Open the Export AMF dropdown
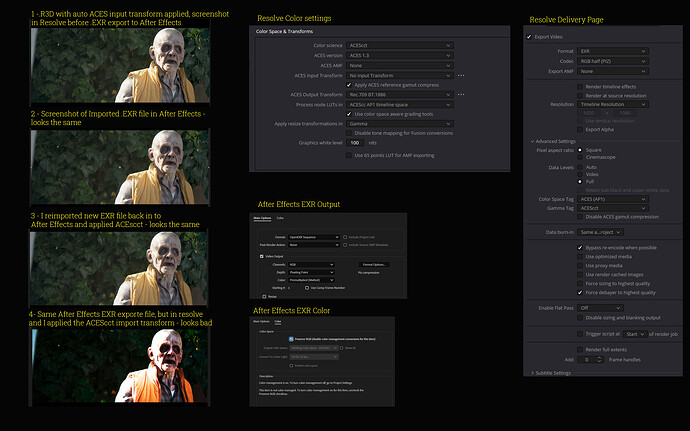Screen dimensions: 690x431 (612, 71)
